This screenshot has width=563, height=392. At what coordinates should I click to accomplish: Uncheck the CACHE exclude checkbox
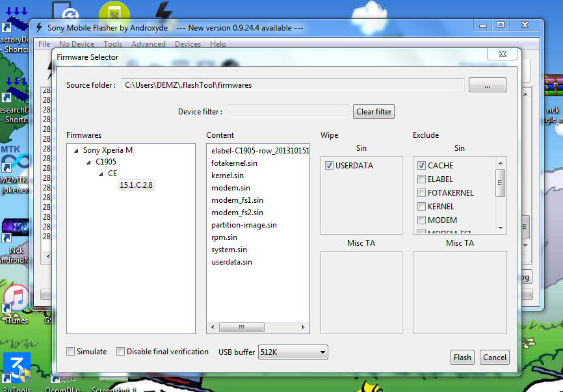[421, 166]
